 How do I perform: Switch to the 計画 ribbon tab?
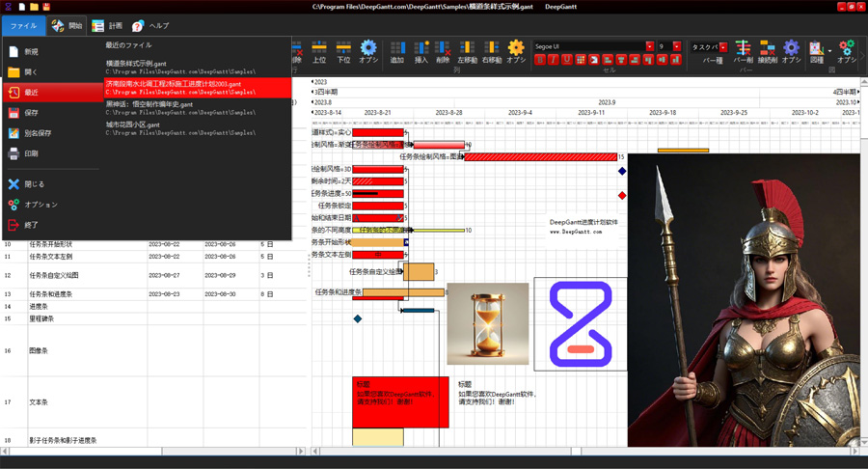pyautogui.click(x=107, y=25)
